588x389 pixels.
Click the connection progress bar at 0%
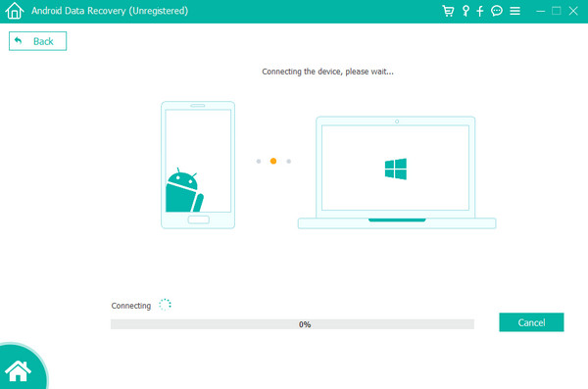click(x=292, y=324)
